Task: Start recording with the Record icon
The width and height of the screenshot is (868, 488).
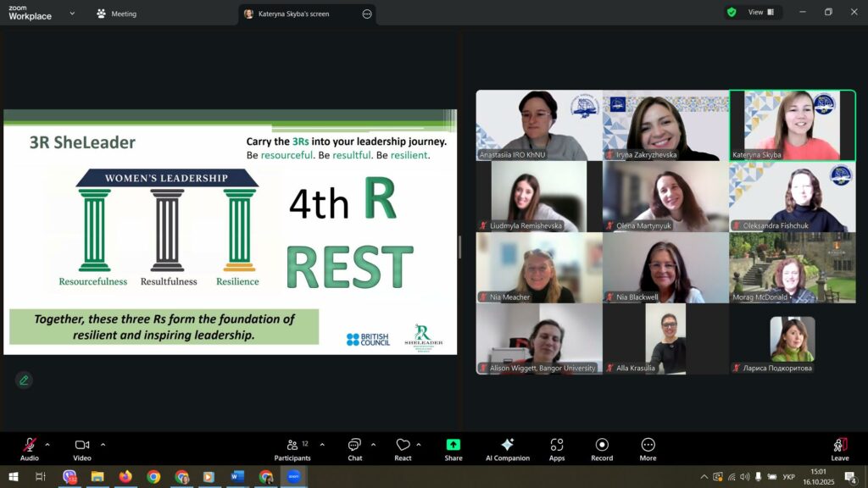Action: [x=602, y=446]
